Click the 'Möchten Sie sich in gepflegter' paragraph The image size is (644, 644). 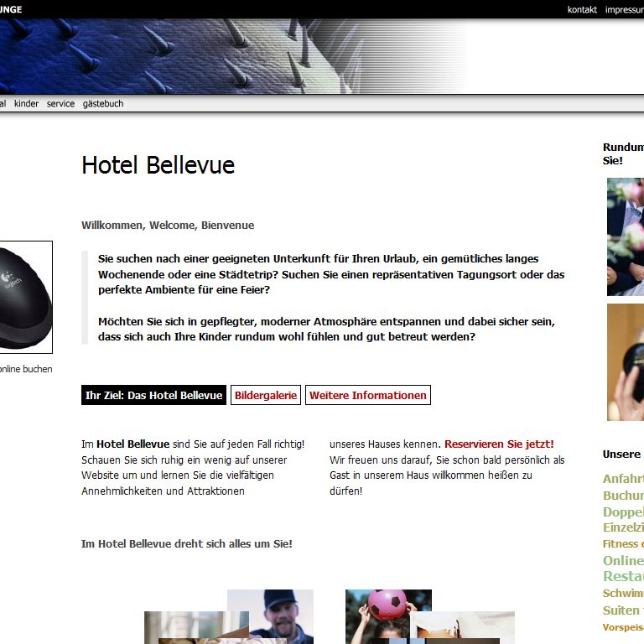tap(326, 329)
